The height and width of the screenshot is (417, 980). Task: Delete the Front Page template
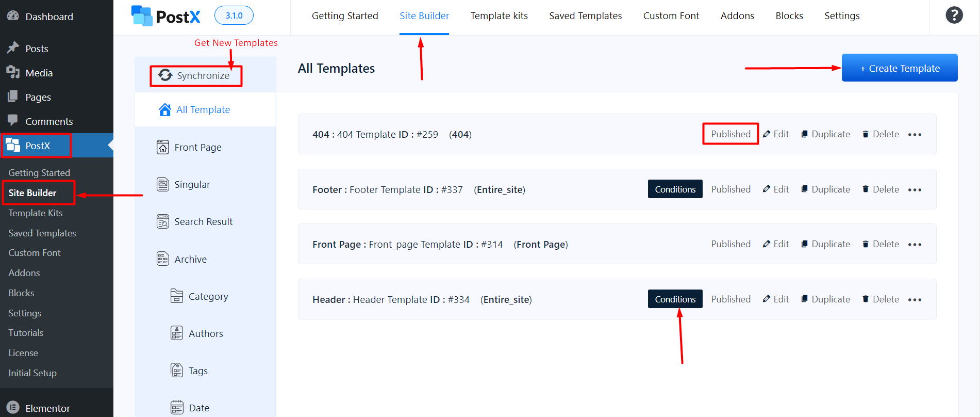pyautogui.click(x=881, y=244)
